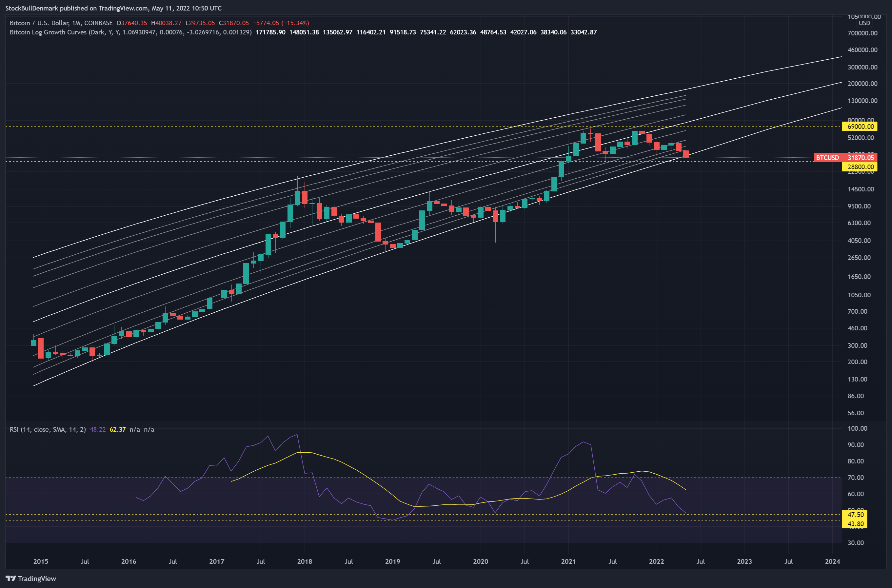Click the 1050.00 price axis label

[859, 295]
